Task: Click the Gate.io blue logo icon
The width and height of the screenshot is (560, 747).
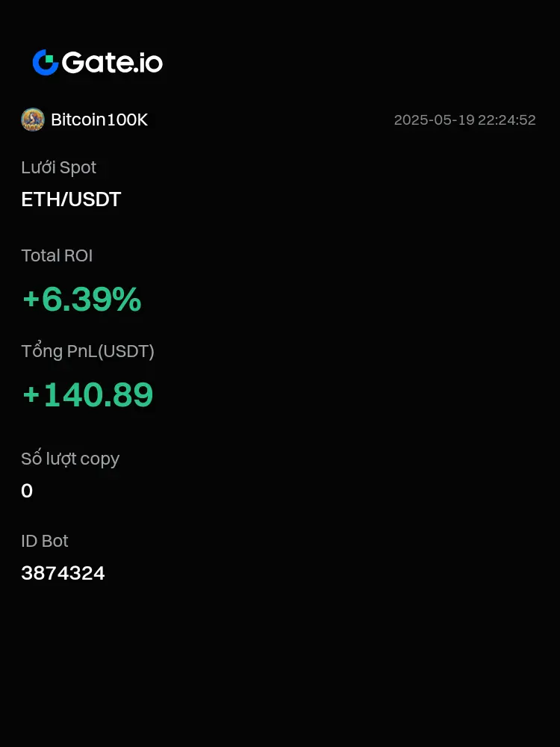Action: [46, 63]
